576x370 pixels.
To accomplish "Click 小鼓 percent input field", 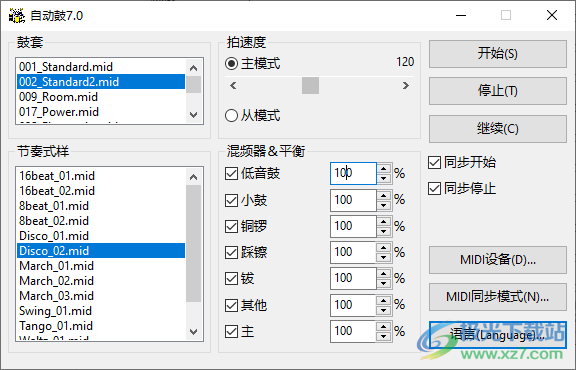I will pyautogui.click(x=353, y=200).
